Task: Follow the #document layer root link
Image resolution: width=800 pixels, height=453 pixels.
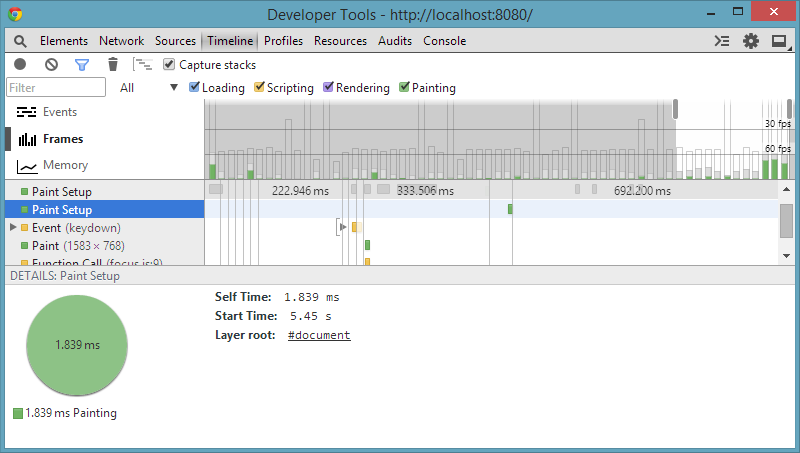Action: coord(319,335)
